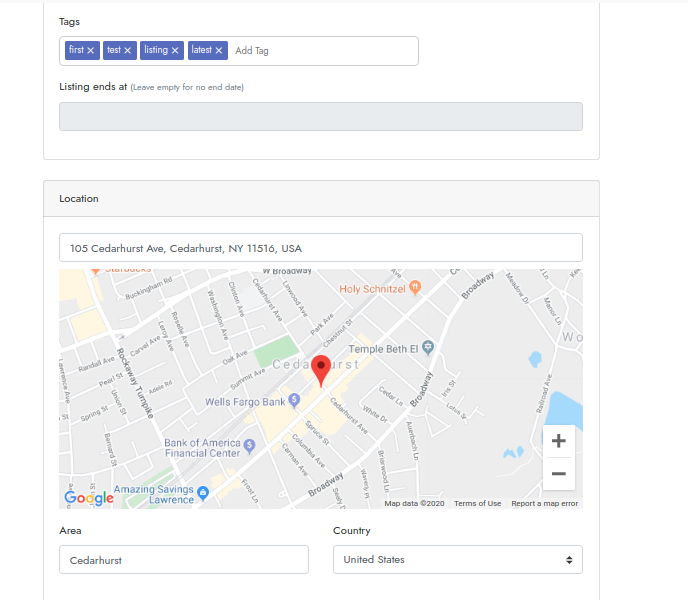
Task: Remove the "test" tag
Action: pyautogui.click(x=128, y=50)
